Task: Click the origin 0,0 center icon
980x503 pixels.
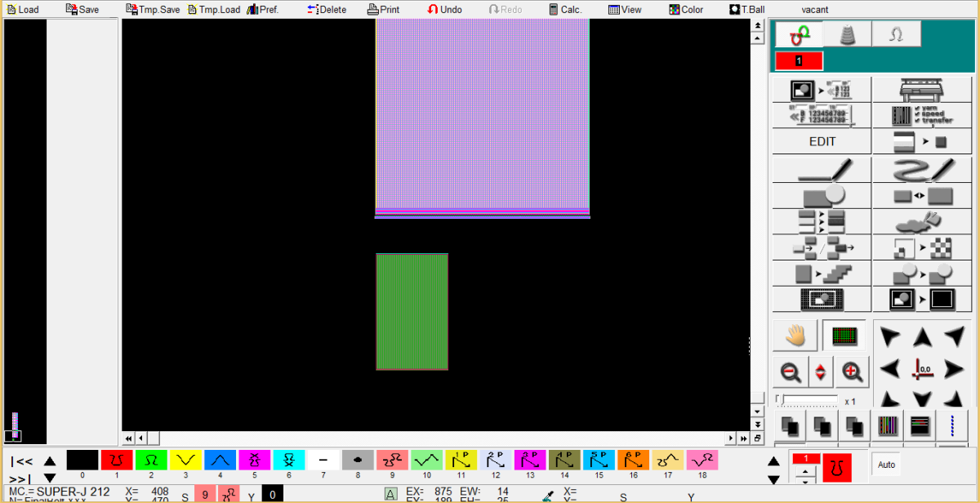Action: pos(922,369)
